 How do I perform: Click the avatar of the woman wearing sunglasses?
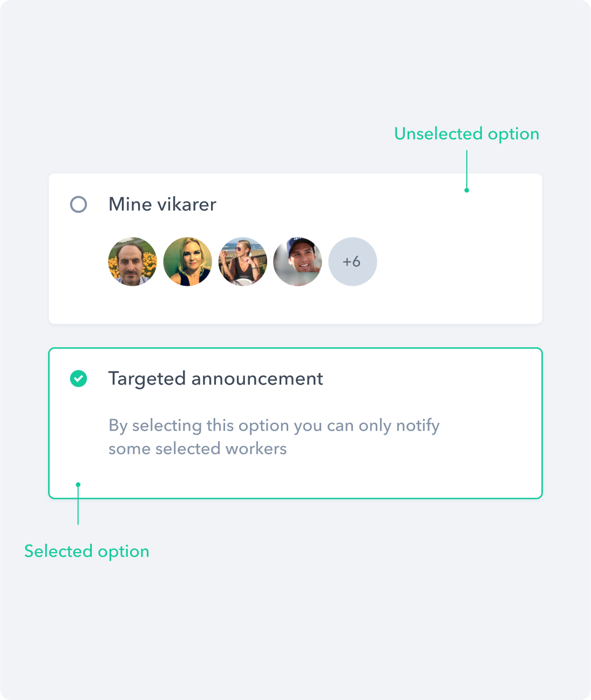(x=242, y=261)
